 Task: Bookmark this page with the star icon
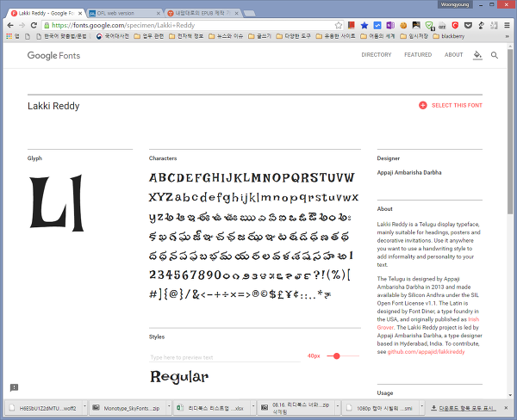click(x=339, y=25)
